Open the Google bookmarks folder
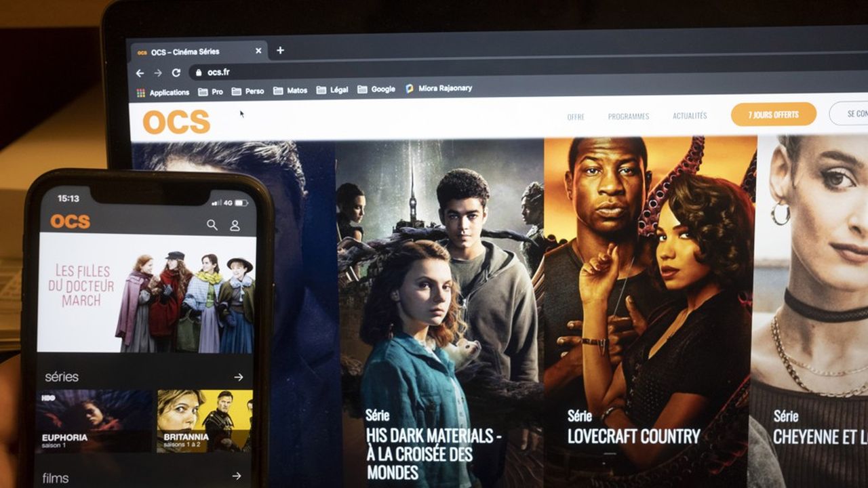The image size is (868, 488). 376,89
